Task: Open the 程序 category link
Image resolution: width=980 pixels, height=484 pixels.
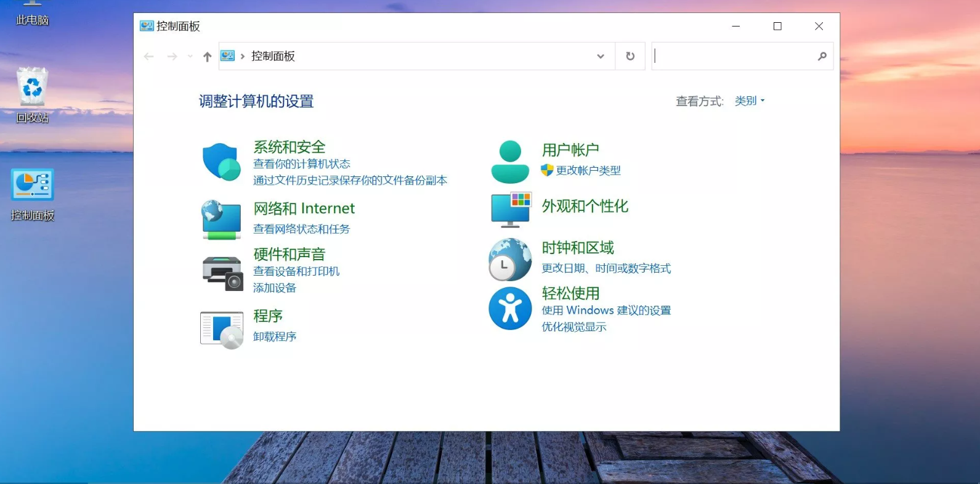Action: (x=268, y=316)
